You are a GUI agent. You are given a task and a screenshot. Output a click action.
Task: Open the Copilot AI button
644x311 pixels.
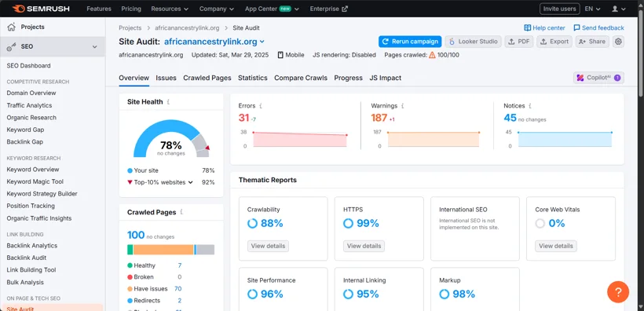click(x=598, y=78)
